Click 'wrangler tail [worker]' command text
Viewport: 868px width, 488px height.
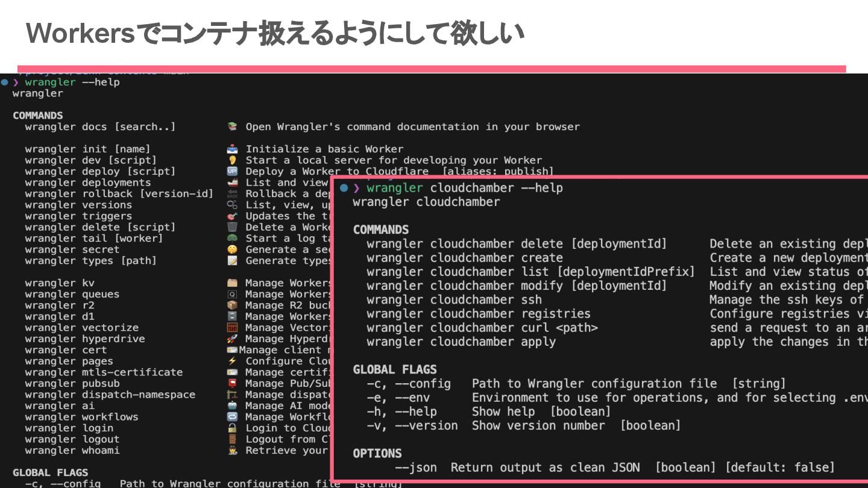(x=94, y=239)
